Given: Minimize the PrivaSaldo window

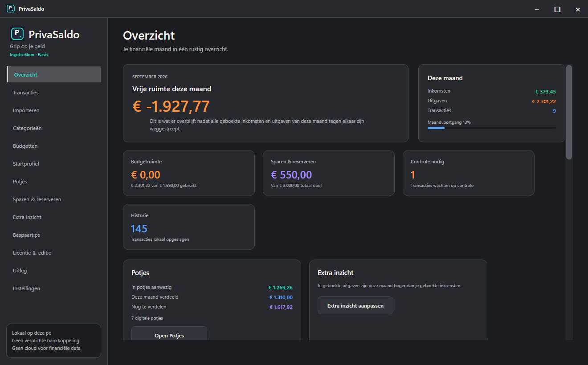Looking at the screenshot, I should (x=537, y=9).
